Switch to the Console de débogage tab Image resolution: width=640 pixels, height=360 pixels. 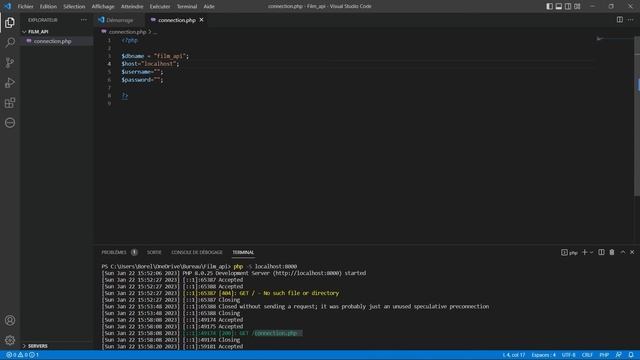(197, 253)
